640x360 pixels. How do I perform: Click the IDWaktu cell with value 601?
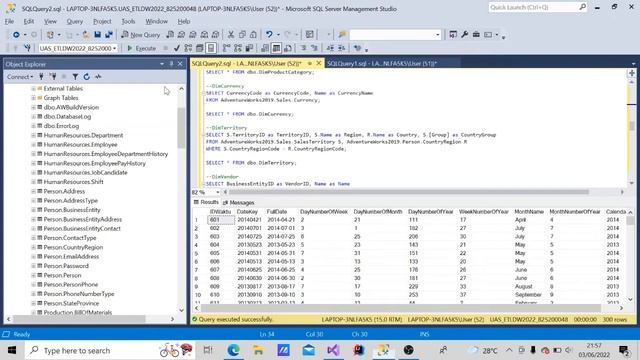pyautogui.click(x=221, y=220)
